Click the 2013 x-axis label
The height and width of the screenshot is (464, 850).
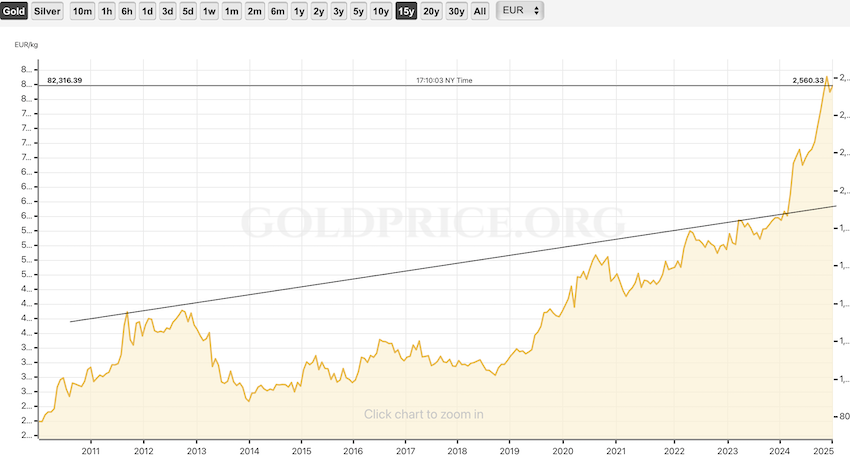click(196, 451)
